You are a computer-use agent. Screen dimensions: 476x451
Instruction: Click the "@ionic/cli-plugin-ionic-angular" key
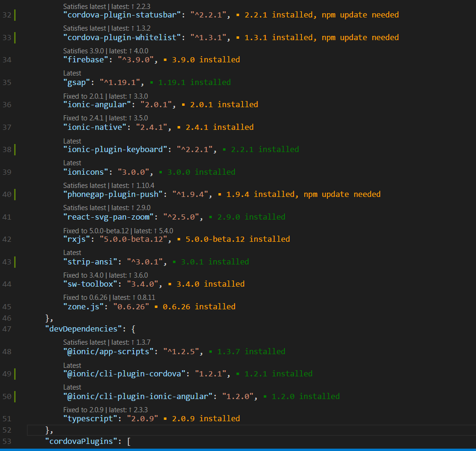(138, 396)
